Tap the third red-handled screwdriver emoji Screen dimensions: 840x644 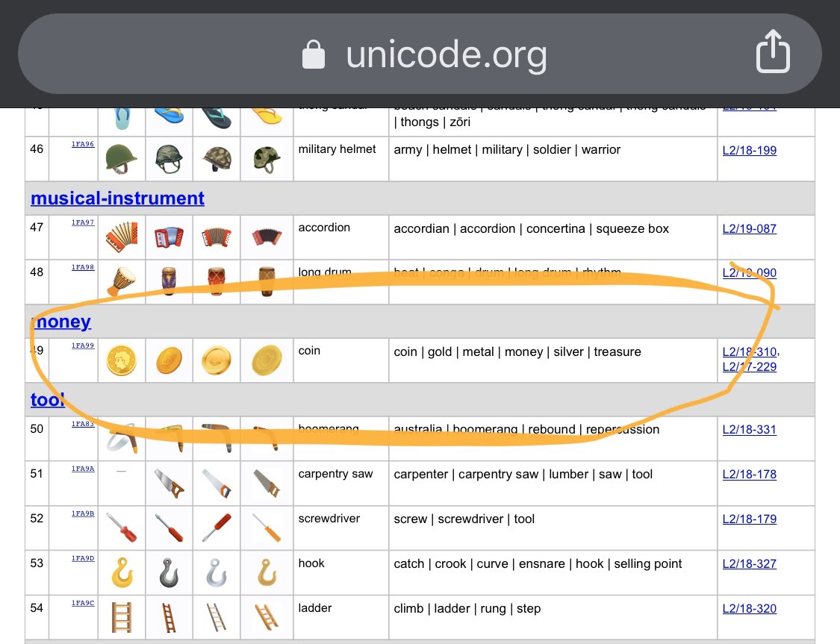tap(217, 528)
